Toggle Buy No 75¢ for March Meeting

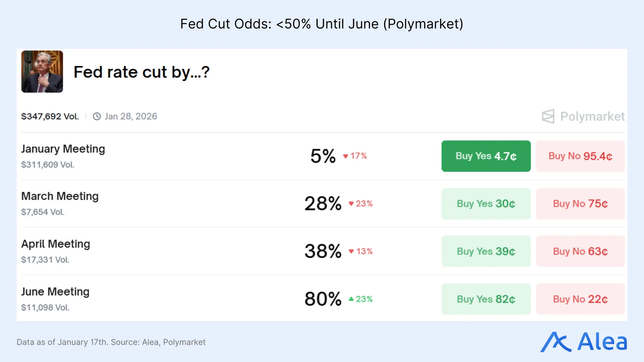(x=580, y=203)
